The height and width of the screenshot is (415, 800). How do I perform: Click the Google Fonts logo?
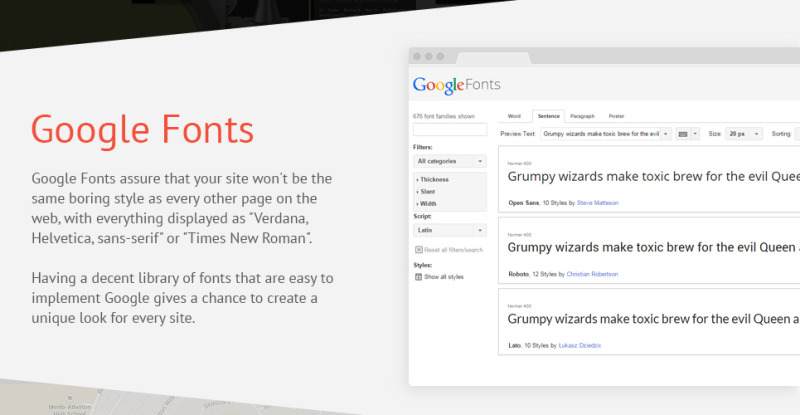pos(457,85)
